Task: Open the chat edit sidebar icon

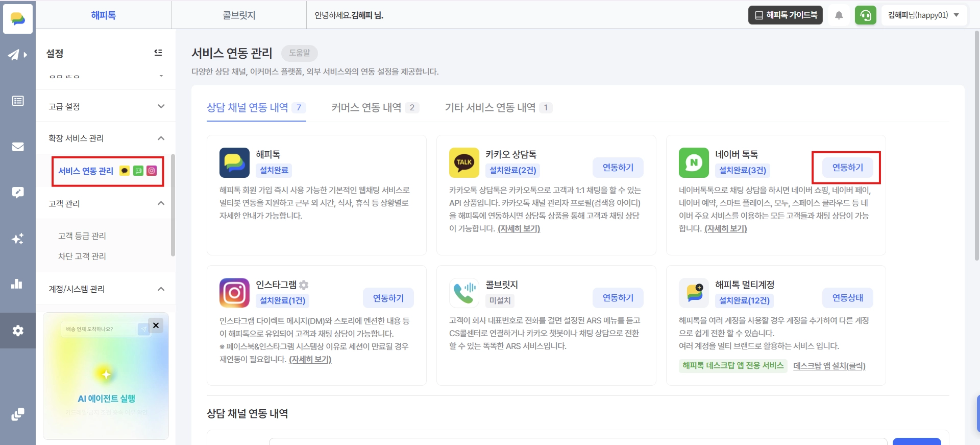Action: click(18, 193)
